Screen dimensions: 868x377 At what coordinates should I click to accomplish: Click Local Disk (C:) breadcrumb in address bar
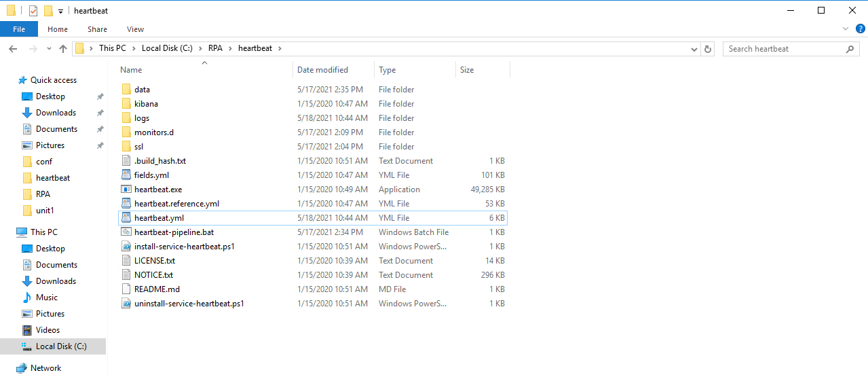(167, 49)
